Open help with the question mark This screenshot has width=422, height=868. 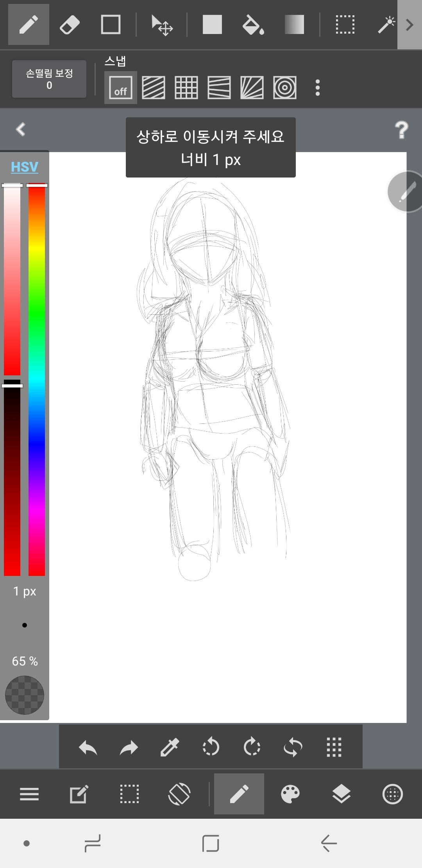coord(401,130)
